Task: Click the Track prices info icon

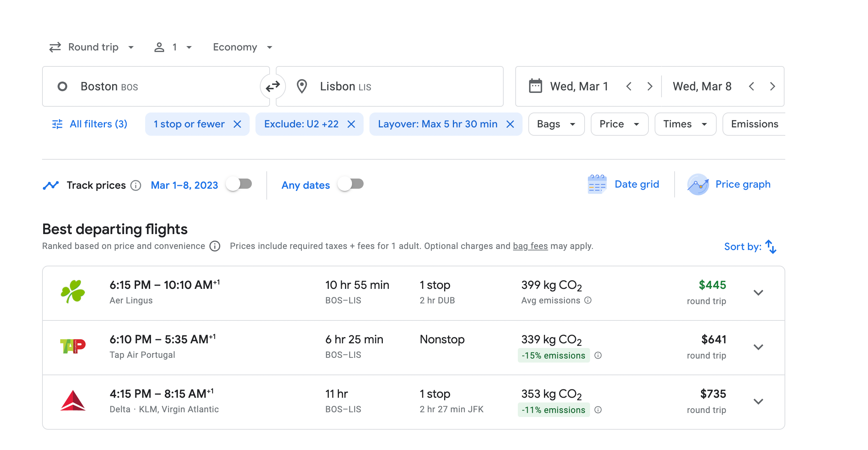Action: tap(136, 185)
